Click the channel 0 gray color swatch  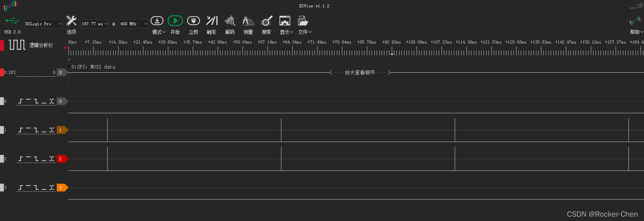[x=2, y=101]
